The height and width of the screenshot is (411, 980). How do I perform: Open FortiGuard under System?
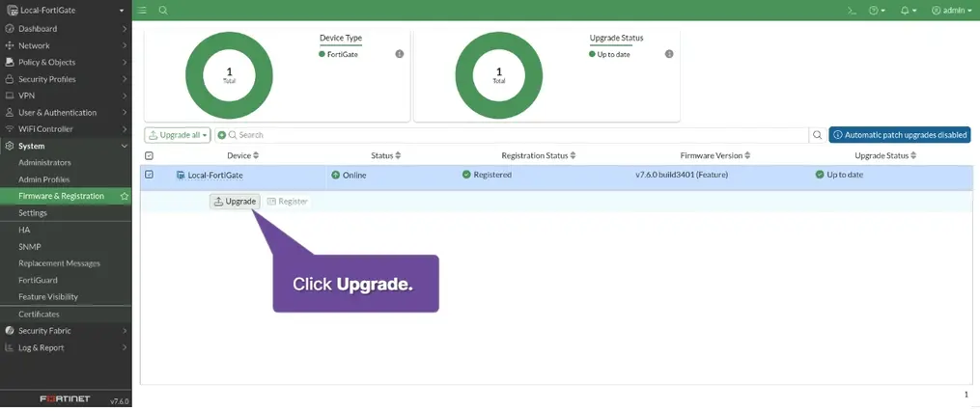point(38,281)
